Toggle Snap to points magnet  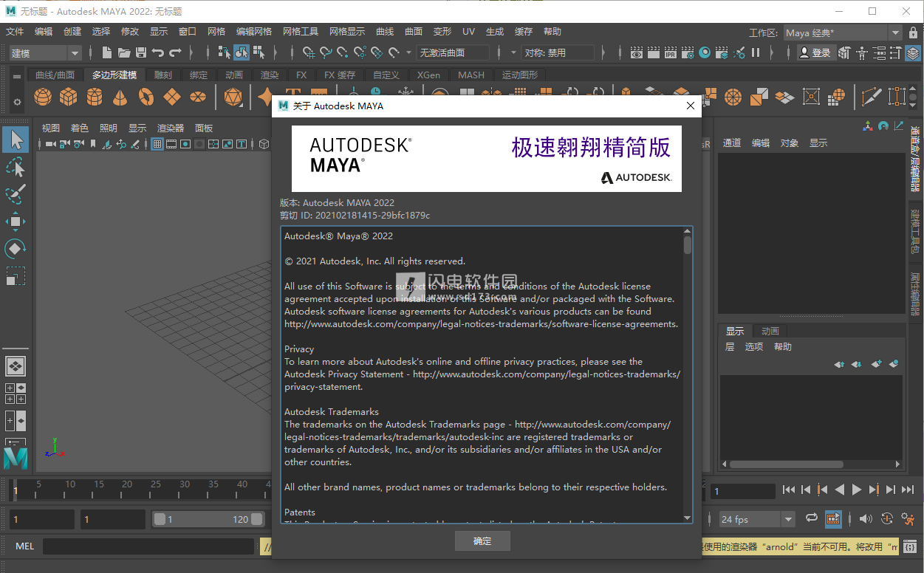point(343,52)
